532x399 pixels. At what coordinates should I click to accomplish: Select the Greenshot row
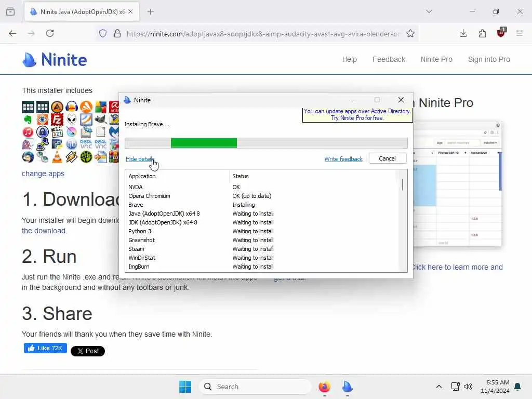point(261,240)
